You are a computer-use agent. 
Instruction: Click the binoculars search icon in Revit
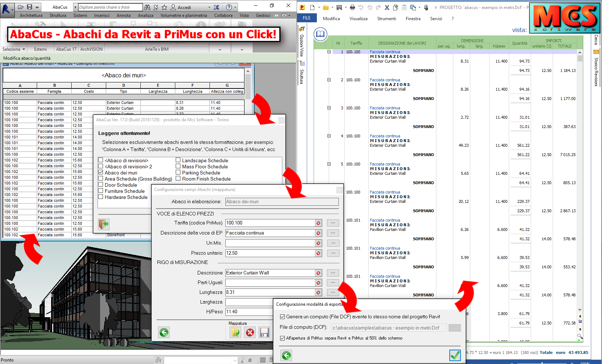point(147,7)
